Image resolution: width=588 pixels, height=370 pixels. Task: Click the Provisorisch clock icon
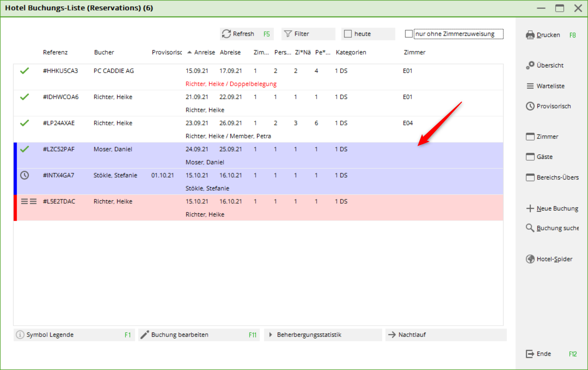coord(530,106)
